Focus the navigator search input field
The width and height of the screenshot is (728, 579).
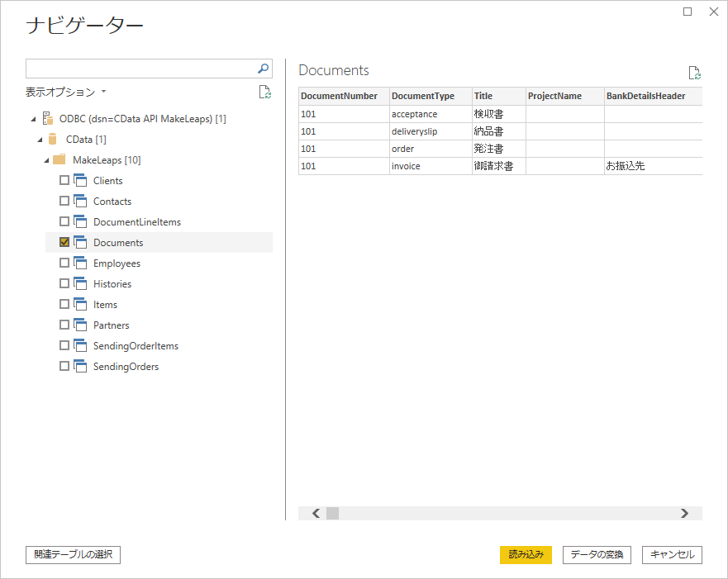[x=140, y=69]
